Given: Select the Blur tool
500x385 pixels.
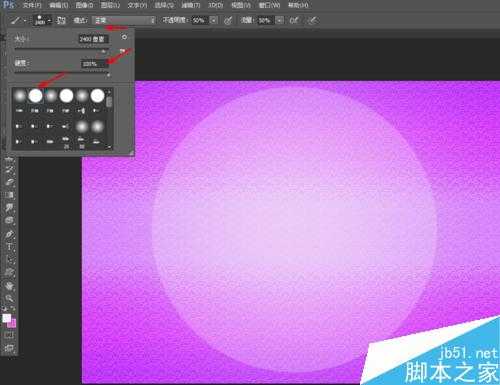Looking at the screenshot, I should point(10,208).
